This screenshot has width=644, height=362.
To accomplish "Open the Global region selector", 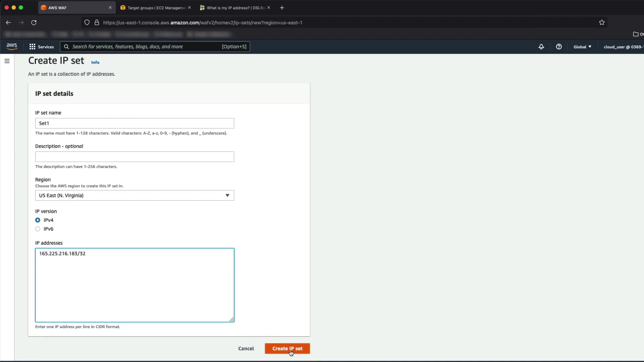I will click(x=582, y=47).
